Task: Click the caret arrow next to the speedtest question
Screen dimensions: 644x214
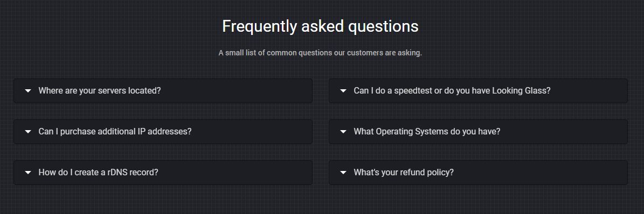Action: click(343, 91)
